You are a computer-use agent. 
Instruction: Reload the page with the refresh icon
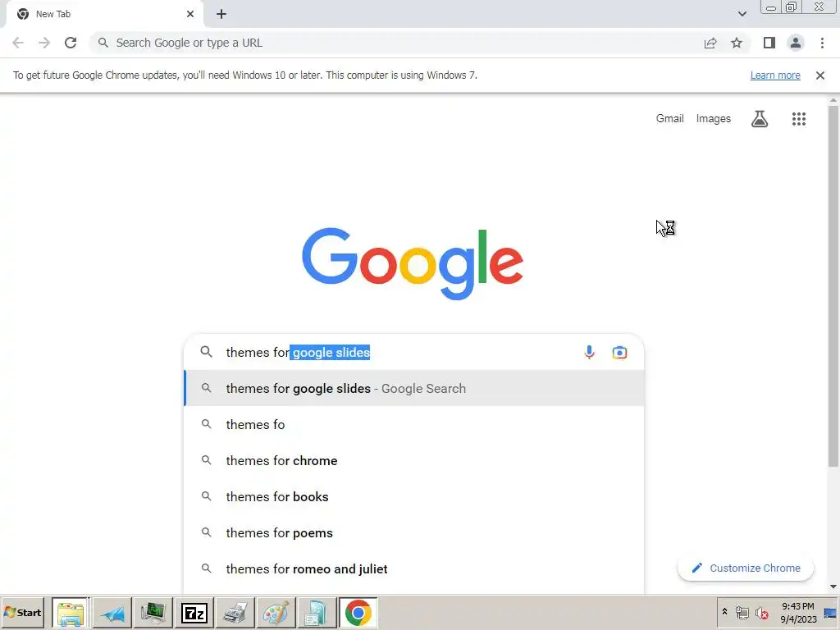[71, 43]
